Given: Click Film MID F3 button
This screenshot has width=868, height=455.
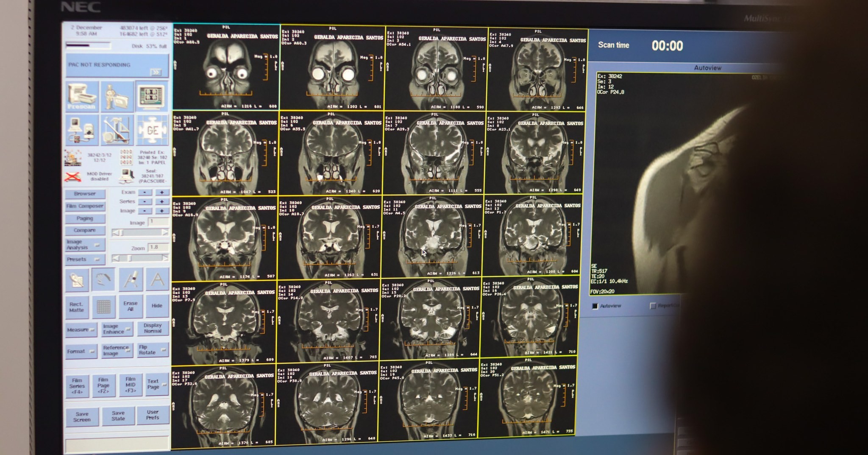Looking at the screenshot, I should tap(131, 385).
